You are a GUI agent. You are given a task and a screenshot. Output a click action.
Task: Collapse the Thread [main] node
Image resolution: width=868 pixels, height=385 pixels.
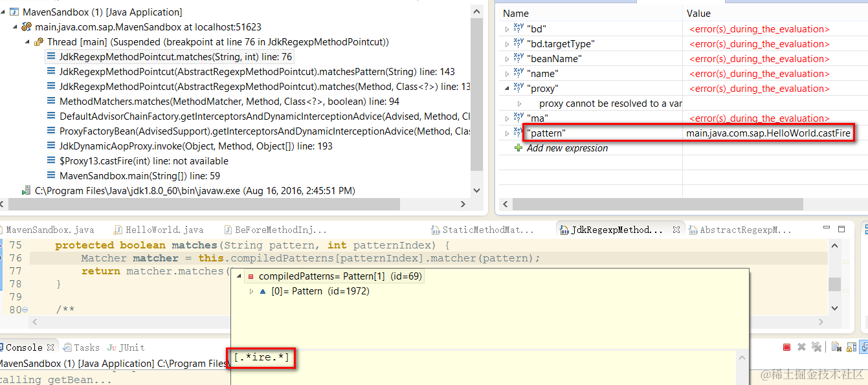coord(27,42)
